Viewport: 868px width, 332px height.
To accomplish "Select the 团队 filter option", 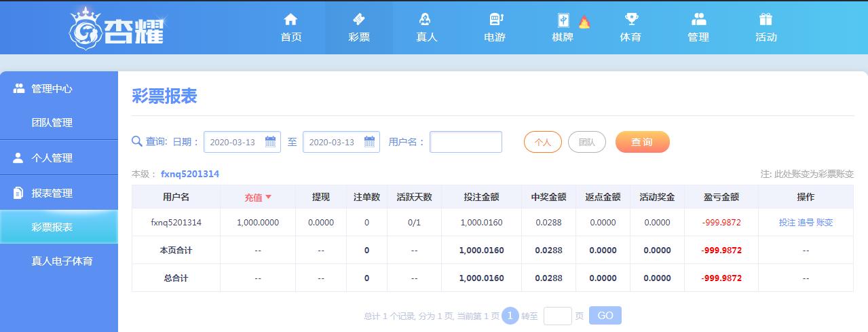I will [587, 142].
